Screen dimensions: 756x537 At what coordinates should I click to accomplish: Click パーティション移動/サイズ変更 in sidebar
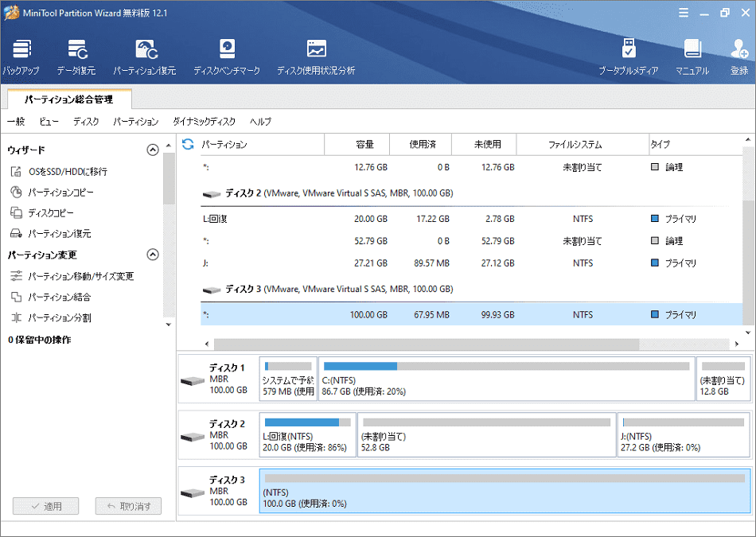pyautogui.click(x=80, y=276)
